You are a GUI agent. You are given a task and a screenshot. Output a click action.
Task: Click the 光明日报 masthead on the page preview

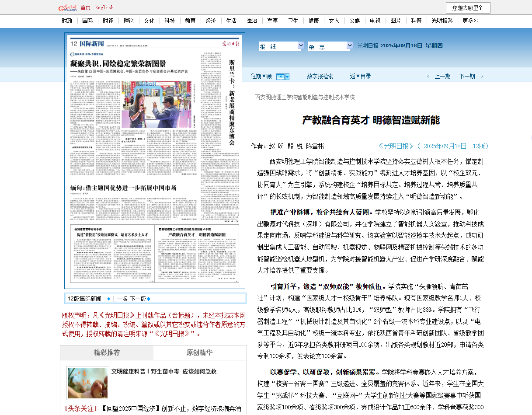[x=229, y=43]
